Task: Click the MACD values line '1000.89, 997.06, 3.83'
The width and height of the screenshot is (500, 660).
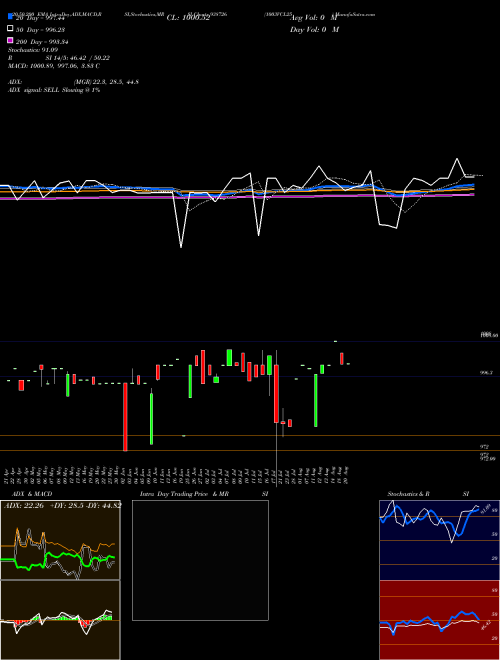Action: click(x=53, y=66)
